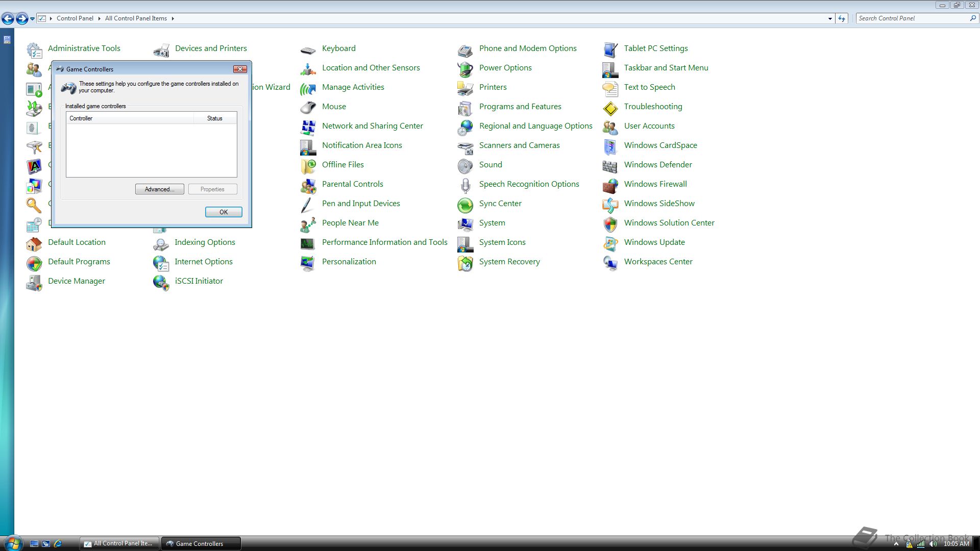Open the Administrative Tools icon
This screenshot has height=551, width=980.
coord(34,50)
